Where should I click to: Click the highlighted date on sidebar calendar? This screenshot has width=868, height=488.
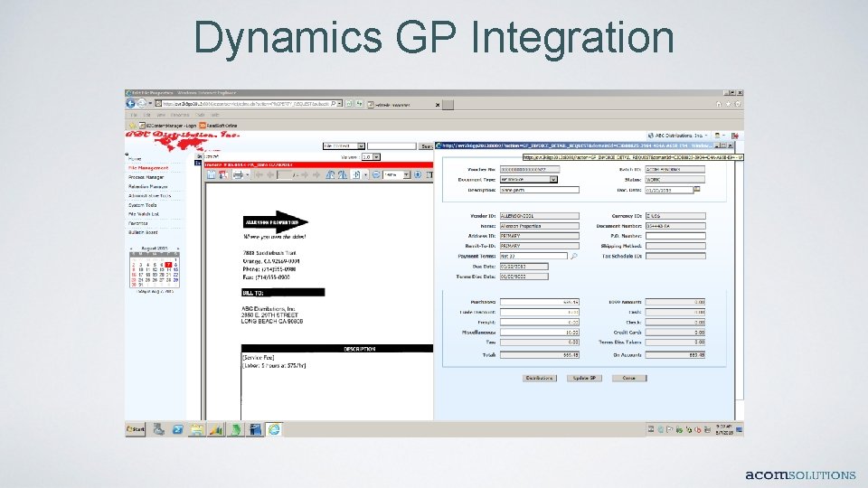[168, 265]
